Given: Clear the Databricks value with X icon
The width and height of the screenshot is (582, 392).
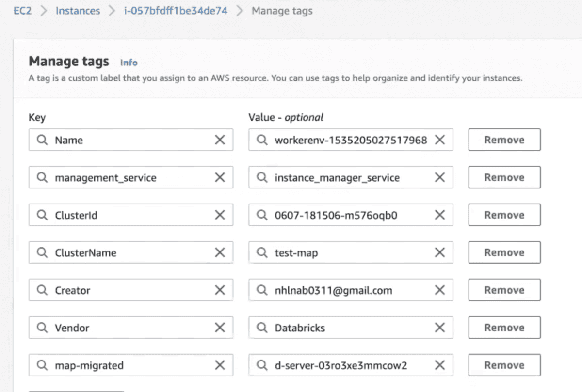Looking at the screenshot, I should [439, 328].
